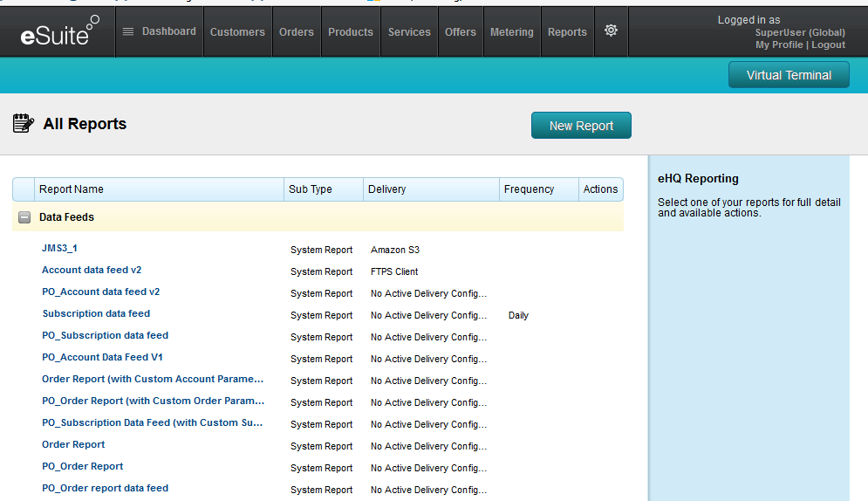Click the eSuite logo

pyautogui.click(x=58, y=33)
